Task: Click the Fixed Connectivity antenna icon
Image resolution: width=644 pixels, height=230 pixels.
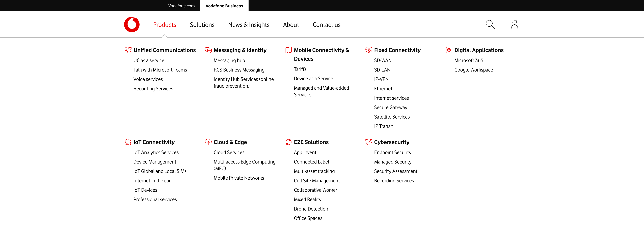Action: coord(368,50)
